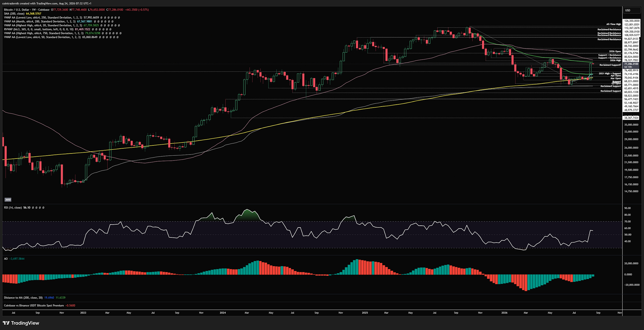The width and height of the screenshot is (644, 330).
Task: Click the Mar Open level label
Action: (x=616, y=78)
